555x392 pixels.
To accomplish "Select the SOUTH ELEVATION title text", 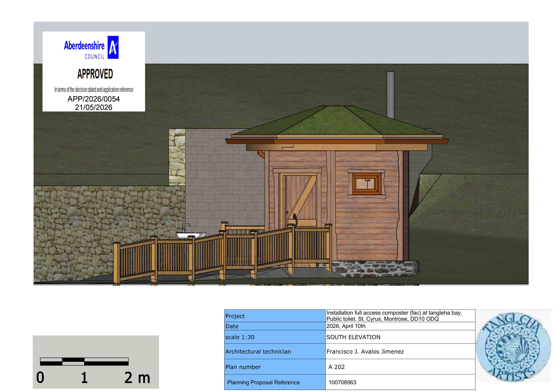I will (x=353, y=337).
